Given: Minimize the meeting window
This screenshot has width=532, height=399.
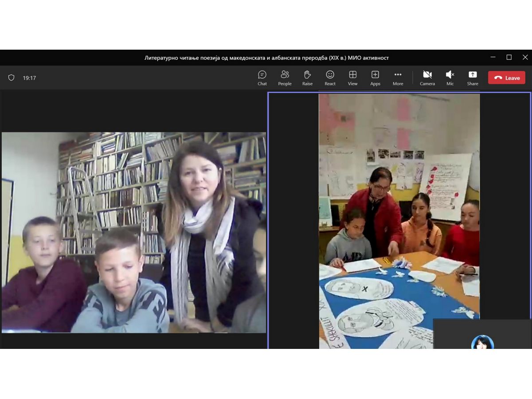Looking at the screenshot, I should (493, 57).
